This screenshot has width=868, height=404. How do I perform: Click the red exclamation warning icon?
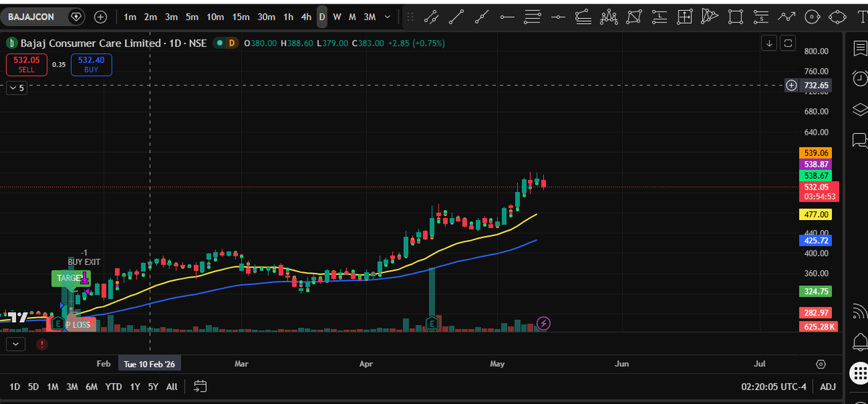coord(41,344)
